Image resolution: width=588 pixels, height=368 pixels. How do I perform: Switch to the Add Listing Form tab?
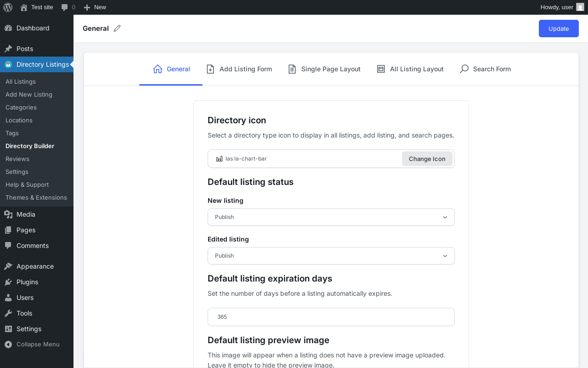[x=239, y=69]
